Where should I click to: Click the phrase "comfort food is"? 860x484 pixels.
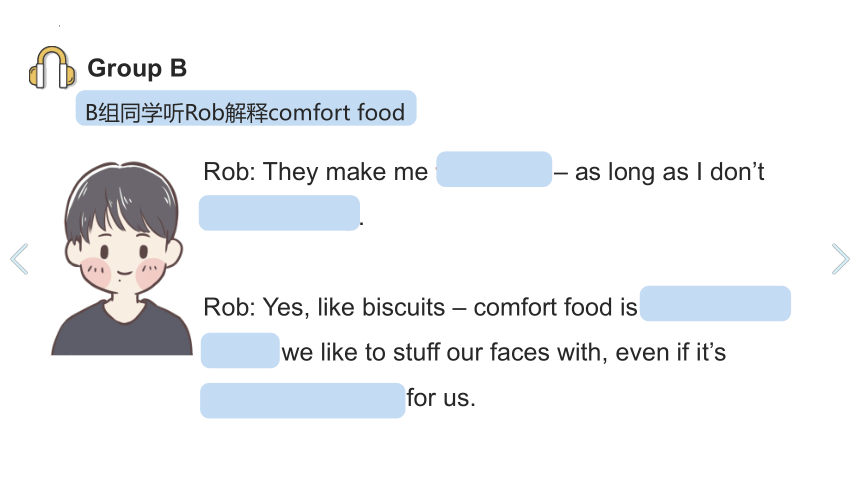click(555, 307)
